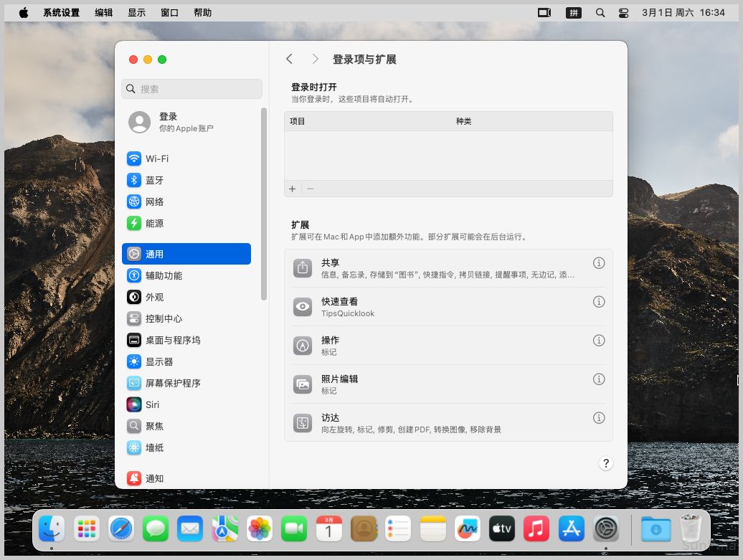Viewport: 743px width, 560px height.
Task: Open Wi-Fi settings in the sidebar
Action: (x=156, y=158)
